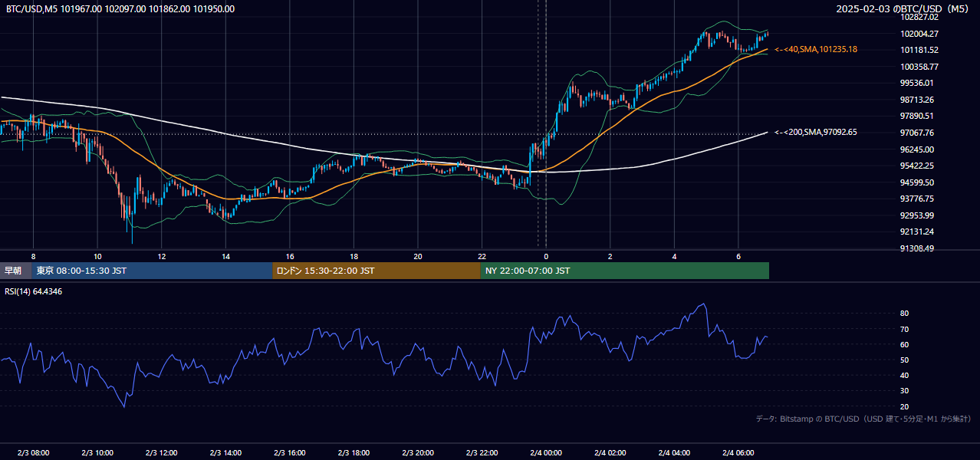This screenshot has height=460, width=980.
Task: Click the ロンドン 15:30-22:00 JST session bar
Action: [x=377, y=271]
